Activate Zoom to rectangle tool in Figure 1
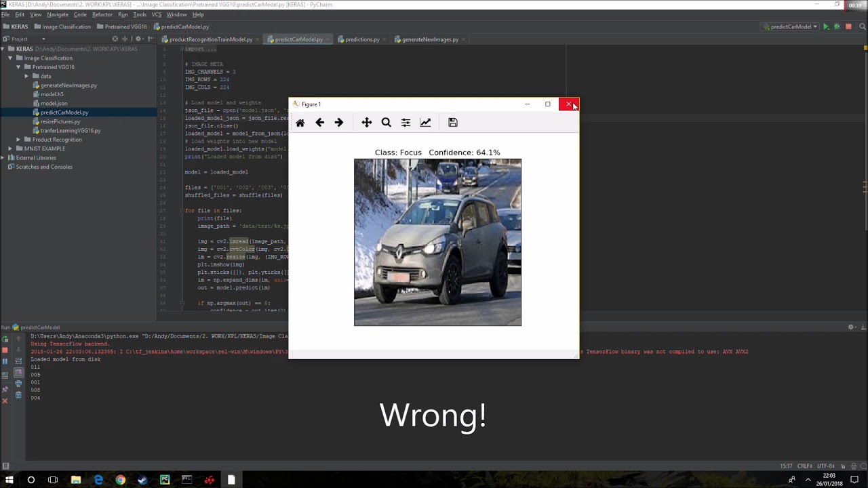Image resolution: width=868 pixels, height=488 pixels. 386,123
